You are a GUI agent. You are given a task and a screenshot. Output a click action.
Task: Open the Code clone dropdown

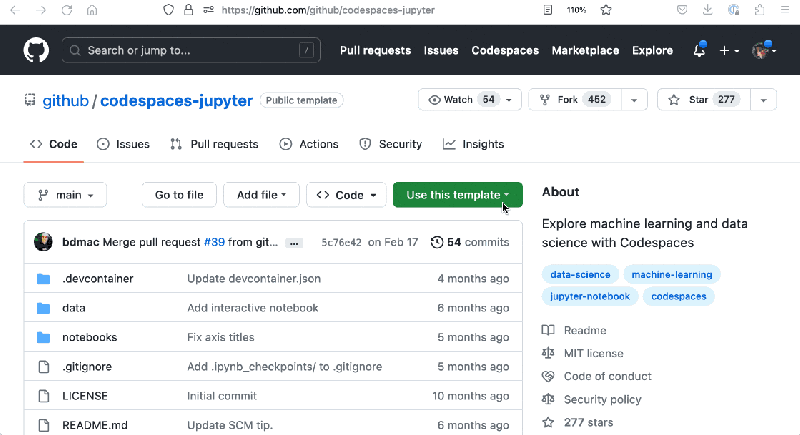(346, 195)
